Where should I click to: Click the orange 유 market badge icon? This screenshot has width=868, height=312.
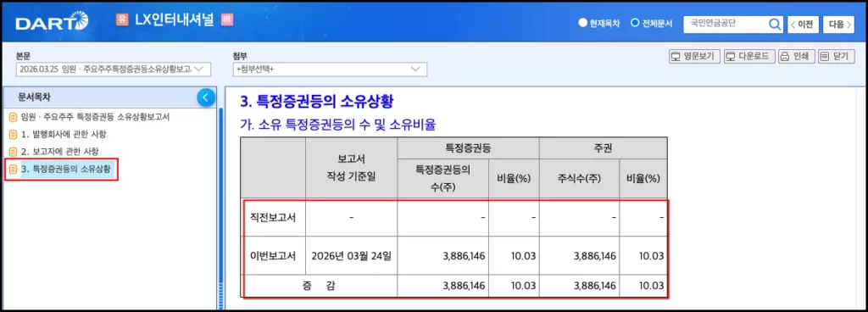coord(122,19)
